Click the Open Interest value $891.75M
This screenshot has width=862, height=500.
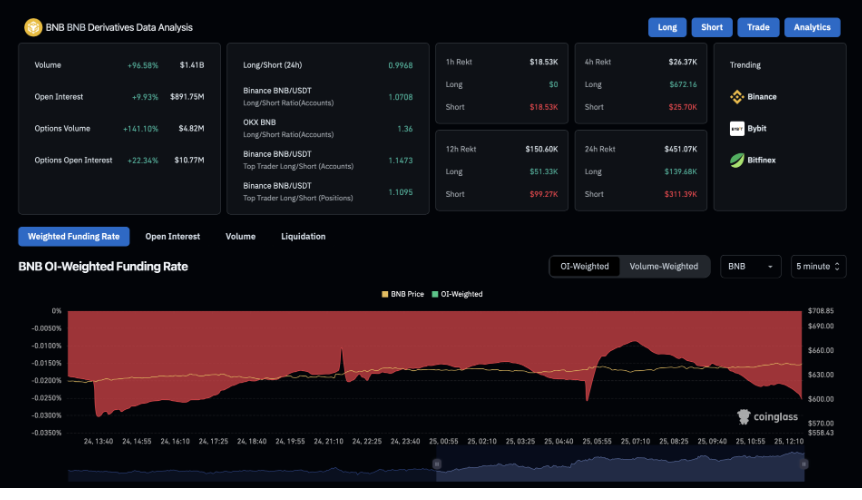coord(187,97)
